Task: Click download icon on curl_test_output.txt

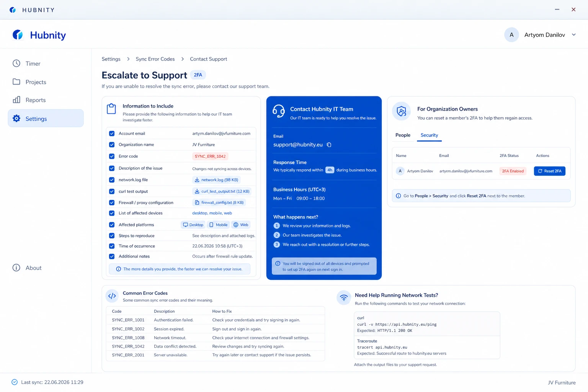Action: click(197, 191)
